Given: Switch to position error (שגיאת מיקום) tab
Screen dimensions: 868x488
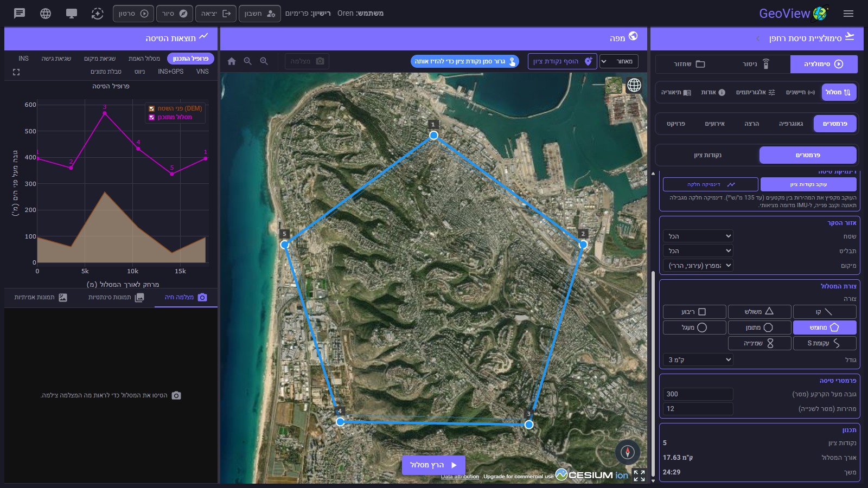Looking at the screenshot, I should point(100,59).
